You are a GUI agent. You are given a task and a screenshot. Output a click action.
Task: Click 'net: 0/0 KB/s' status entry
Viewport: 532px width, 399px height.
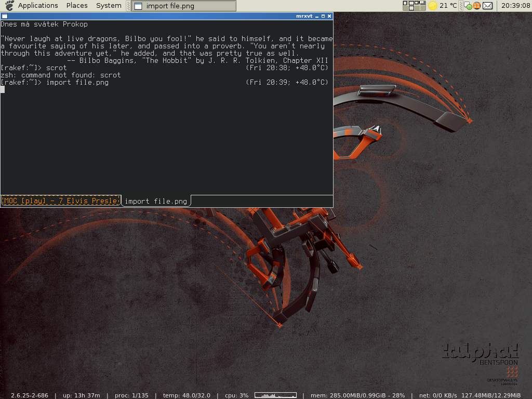pyautogui.click(x=438, y=395)
